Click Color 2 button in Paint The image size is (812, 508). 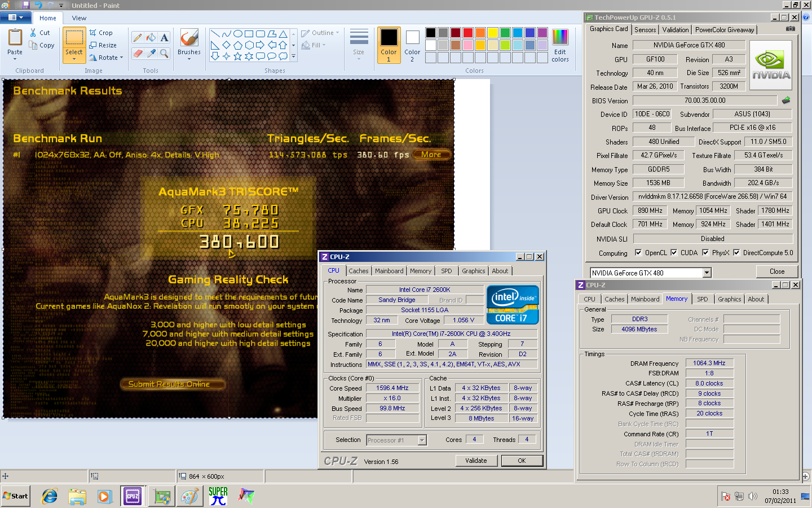(412, 45)
